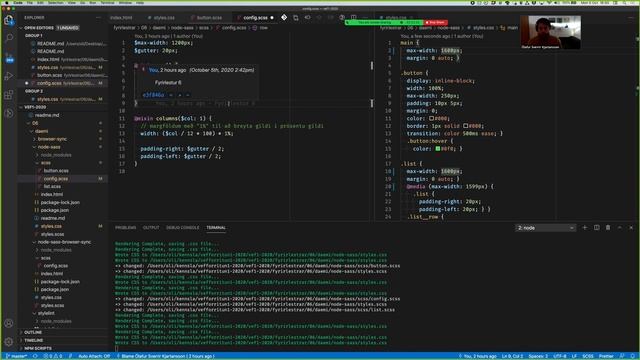
Task: Click the GitLens diamond icon in editor toolbar
Action: (284, 18)
